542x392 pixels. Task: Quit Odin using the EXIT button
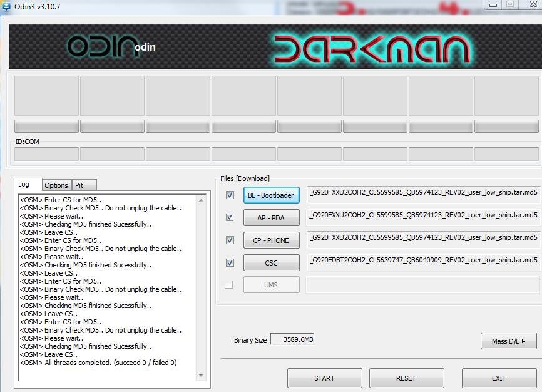click(x=499, y=378)
